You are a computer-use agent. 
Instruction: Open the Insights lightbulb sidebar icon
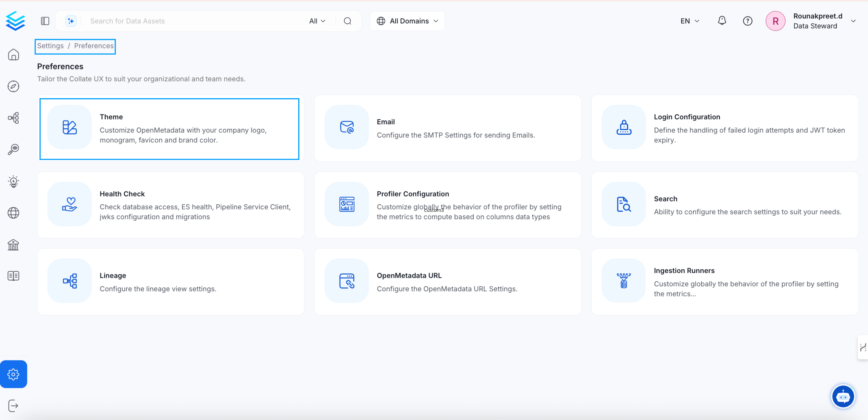coord(14,181)
